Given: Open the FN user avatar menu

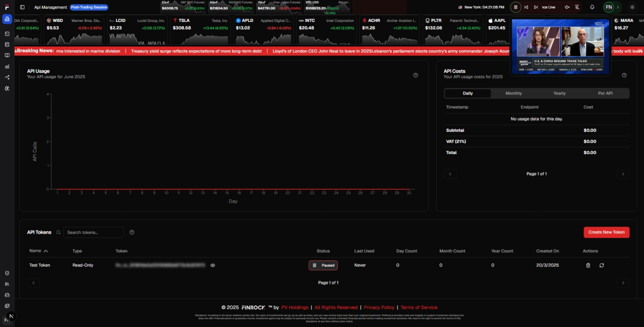Looking at the screenshot, I should [609, 7].
